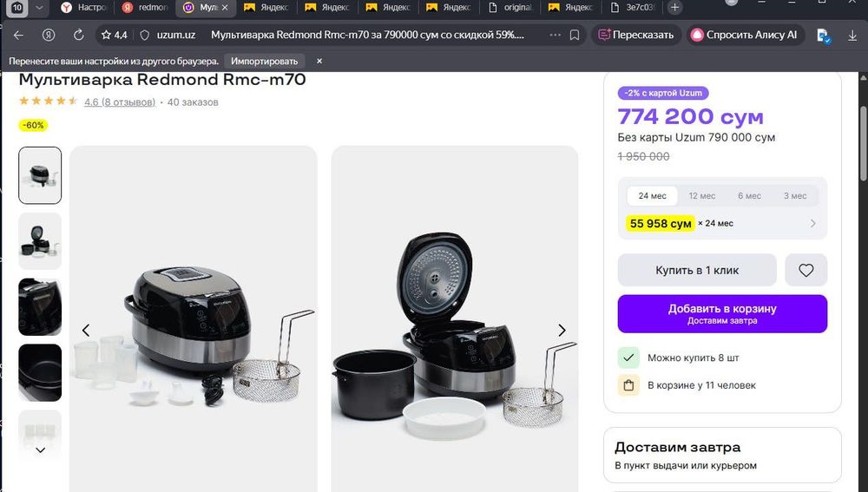Select the 12 мес installment option
Image resolution: width=868 pixels, height=492 pixels.
pyautogui.click(x=702, y=196)
